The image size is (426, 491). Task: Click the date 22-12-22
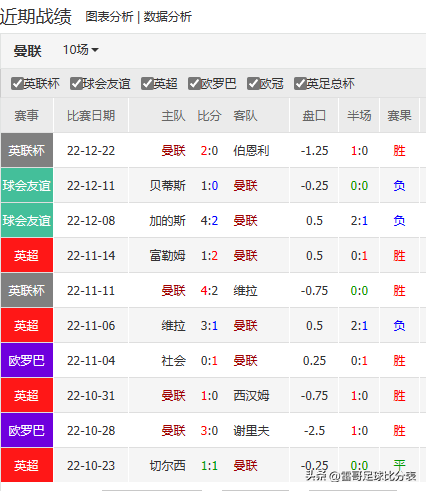point(91,151)
